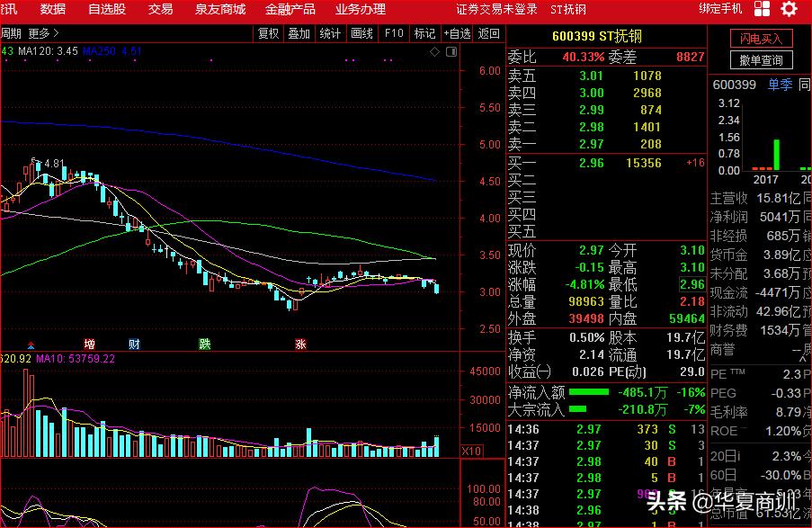Open the 金融产品 menu
This screenshot has height=528, width=812.
pos(290,9)
